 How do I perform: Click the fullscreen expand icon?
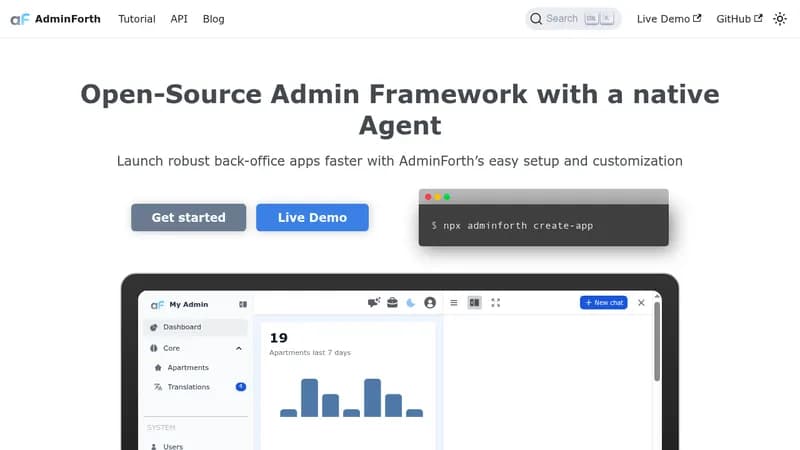[495, 303]
